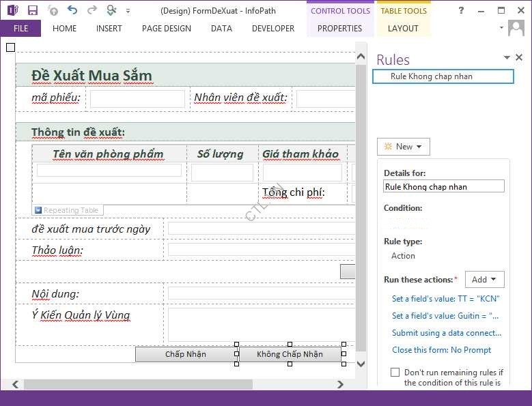The width and height of the screenshot is (532, 406).
Task: Open the Help question mark icon
Action: point(461,10)
